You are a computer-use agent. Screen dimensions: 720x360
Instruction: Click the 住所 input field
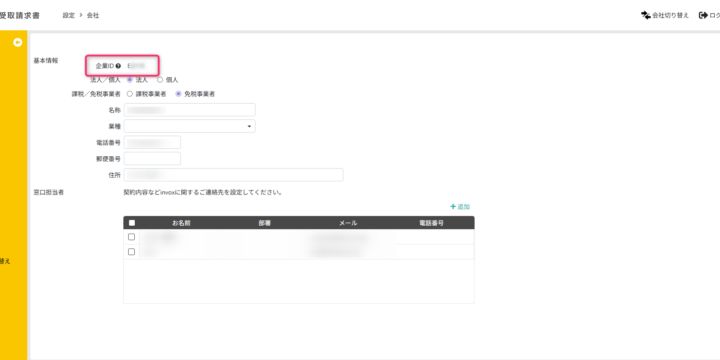click(x=233, y=175)
